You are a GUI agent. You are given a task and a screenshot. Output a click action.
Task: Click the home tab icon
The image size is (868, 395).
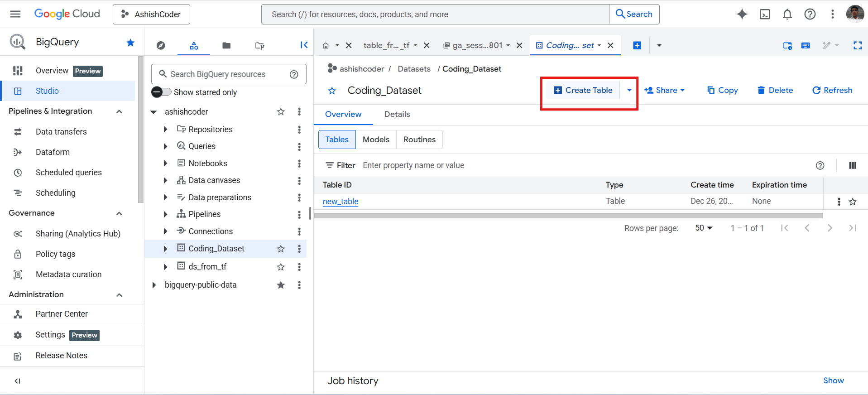(x=326, y=45)
